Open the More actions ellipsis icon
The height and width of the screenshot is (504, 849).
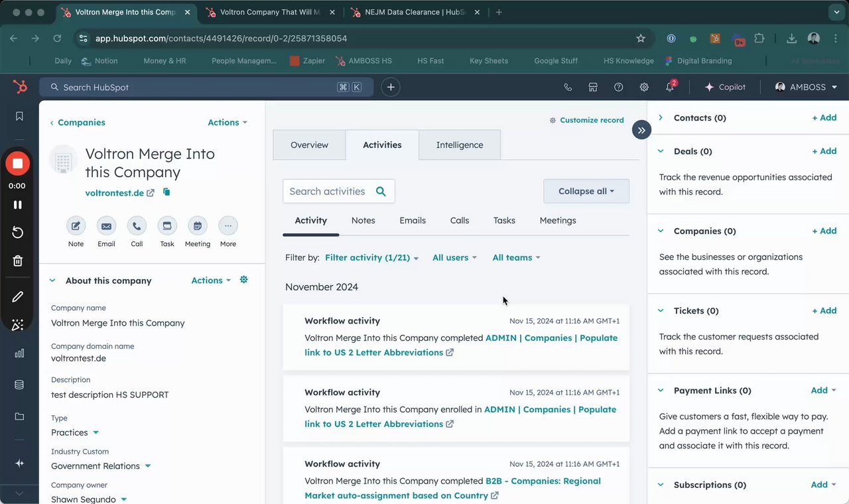(228, 225)
